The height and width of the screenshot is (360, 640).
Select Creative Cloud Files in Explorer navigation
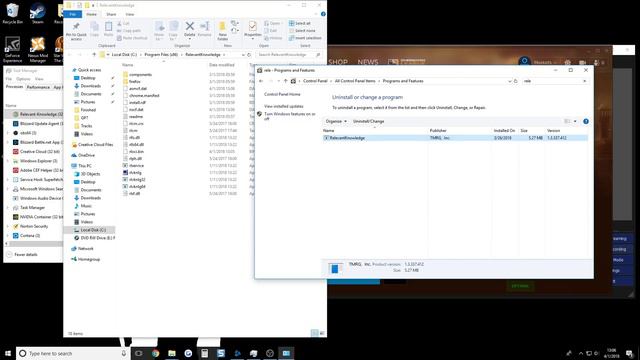[x=95, y=144]
